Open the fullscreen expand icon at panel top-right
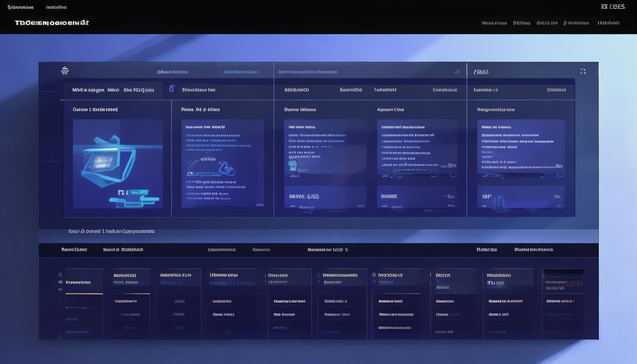 point(583,70)
